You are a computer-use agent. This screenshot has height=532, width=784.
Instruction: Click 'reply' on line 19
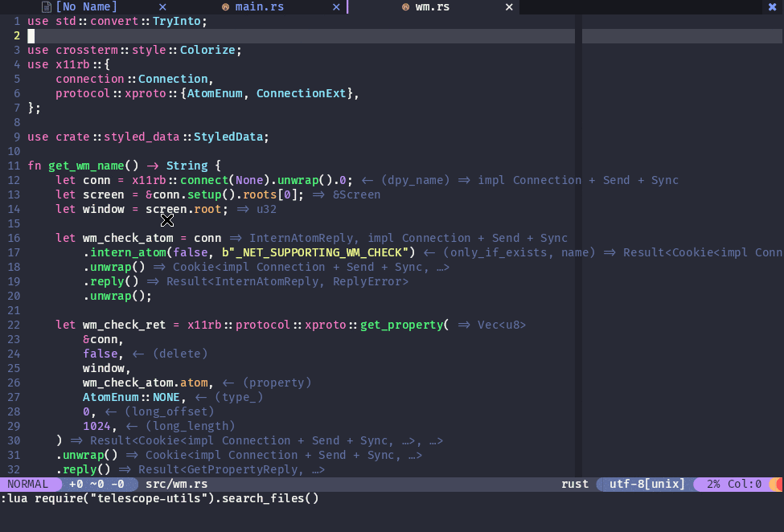tap(107, 282)
